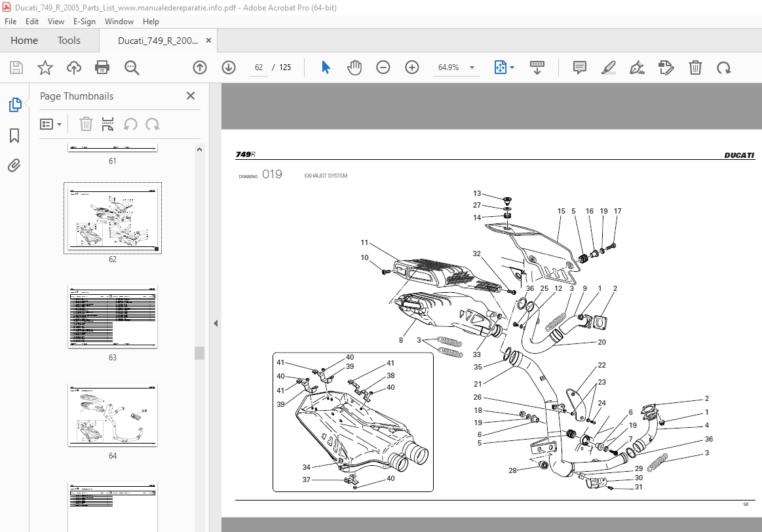The height and width of the screenshot is (532, 762).
Task: Add the document to starred favorites
Action: (x=45, y=67)
